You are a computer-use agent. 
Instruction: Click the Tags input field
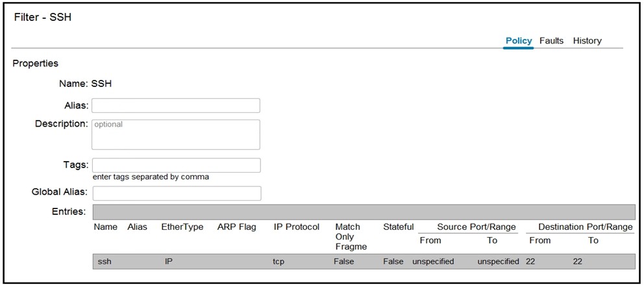tap(177, 165)
